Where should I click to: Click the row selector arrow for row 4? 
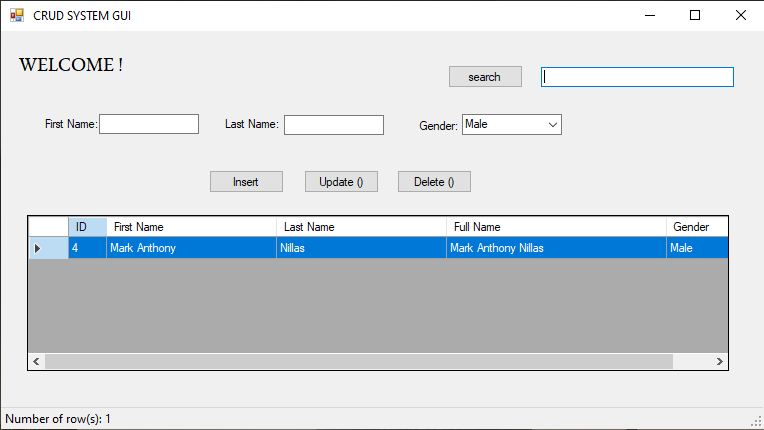point(39,248)
